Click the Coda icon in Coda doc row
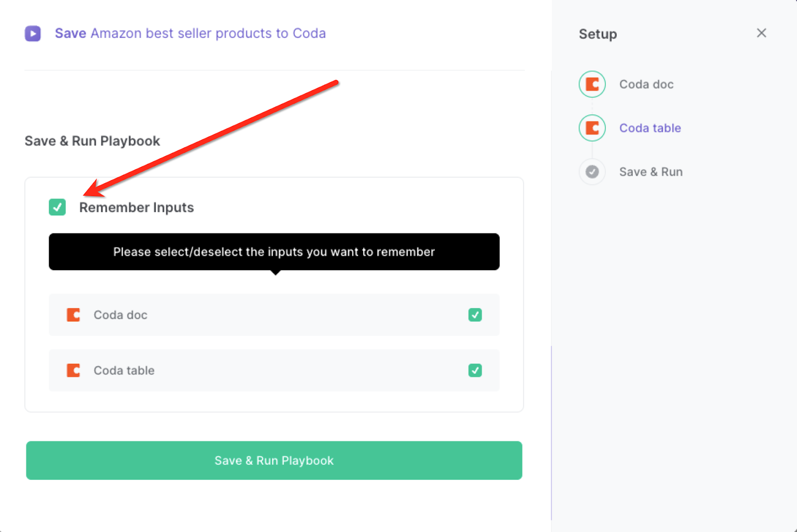 [73, 315]
